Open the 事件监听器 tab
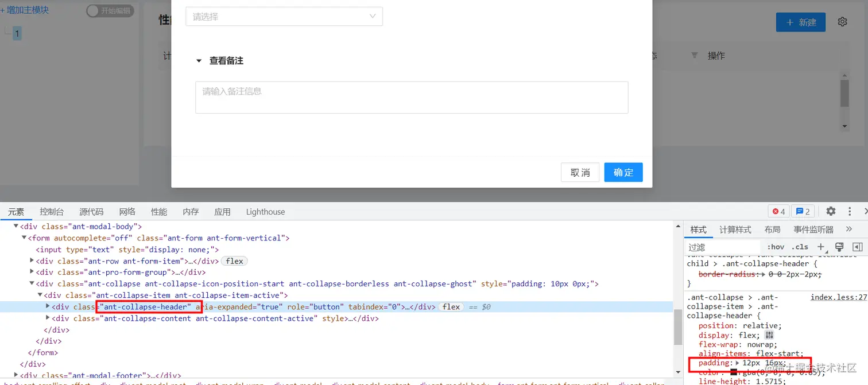Viewport: 868px width, 385px height. click(813, 230)
